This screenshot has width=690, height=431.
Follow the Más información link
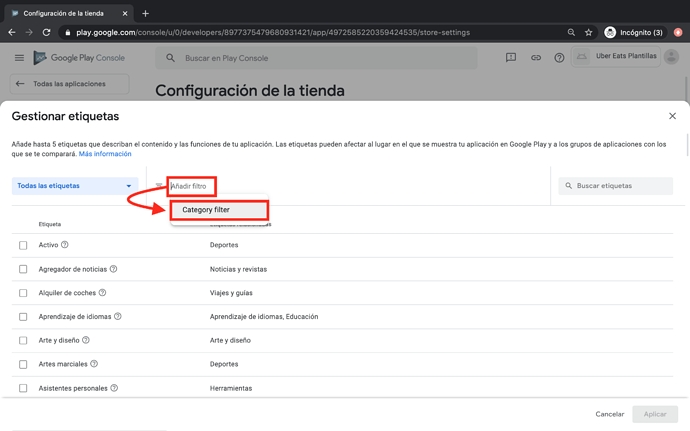click(105, 154)
